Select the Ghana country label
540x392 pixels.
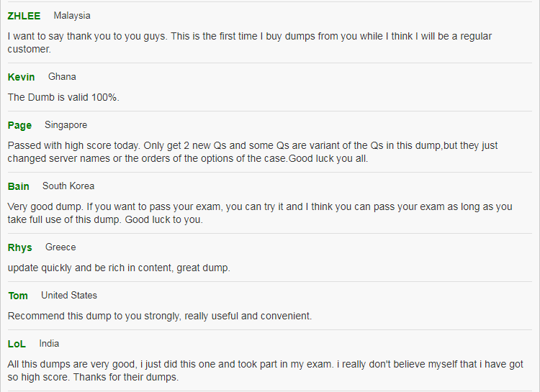point(62,76)
